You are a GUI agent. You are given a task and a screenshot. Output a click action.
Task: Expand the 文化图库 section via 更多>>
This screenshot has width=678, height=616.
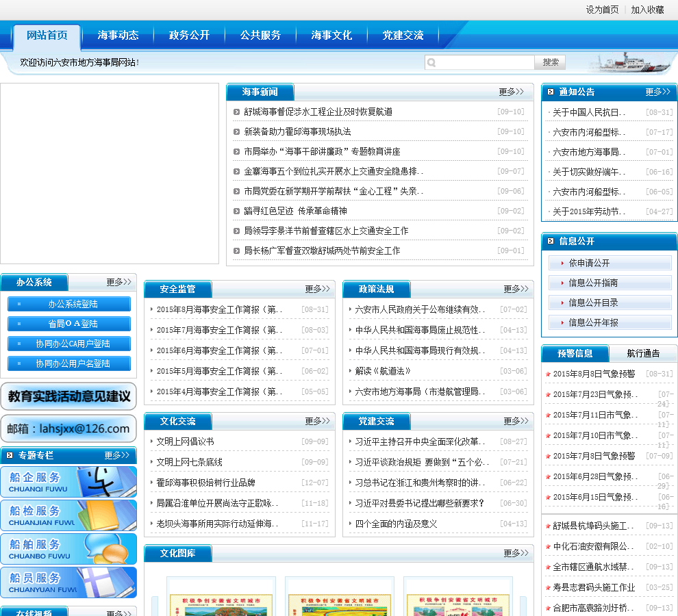516,553
